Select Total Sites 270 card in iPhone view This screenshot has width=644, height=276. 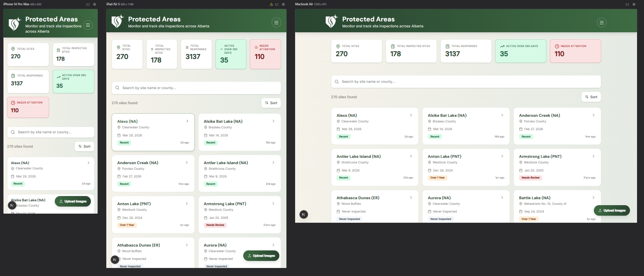pyautogui.click(x=28, y=54)
